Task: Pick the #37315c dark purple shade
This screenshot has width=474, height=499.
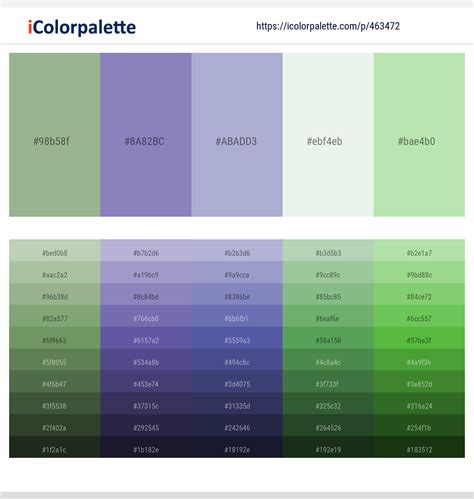Action: (146, 403)
